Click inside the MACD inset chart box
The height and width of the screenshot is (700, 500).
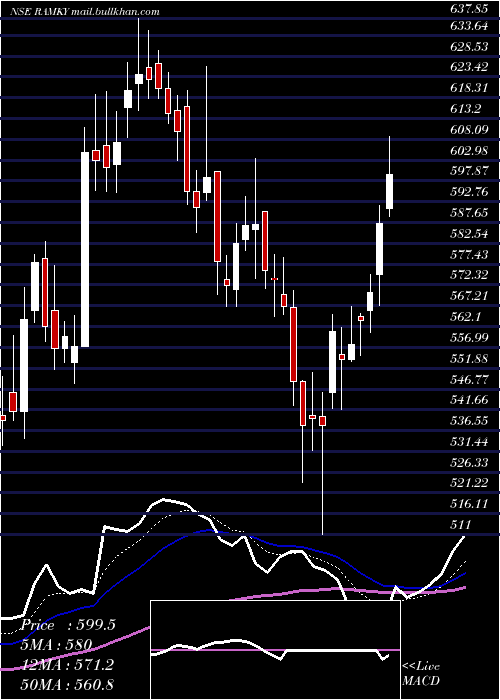[x=275, y=650]
